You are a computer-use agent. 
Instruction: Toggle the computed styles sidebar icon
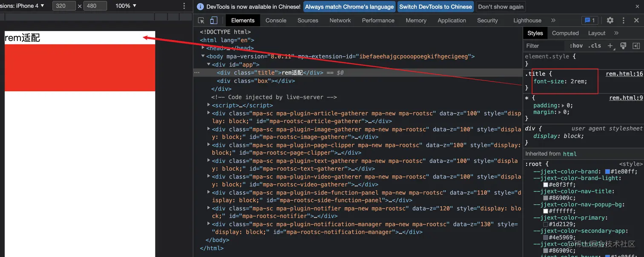pyautogui.click(x=636, y=46)
